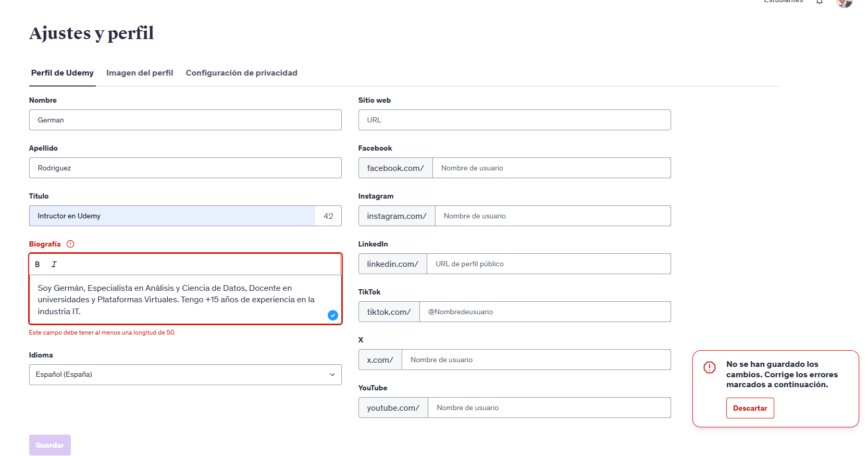Click the facebook.com/ prefix label
Screen dimensions: 868x456
click(x=395, y=168)
